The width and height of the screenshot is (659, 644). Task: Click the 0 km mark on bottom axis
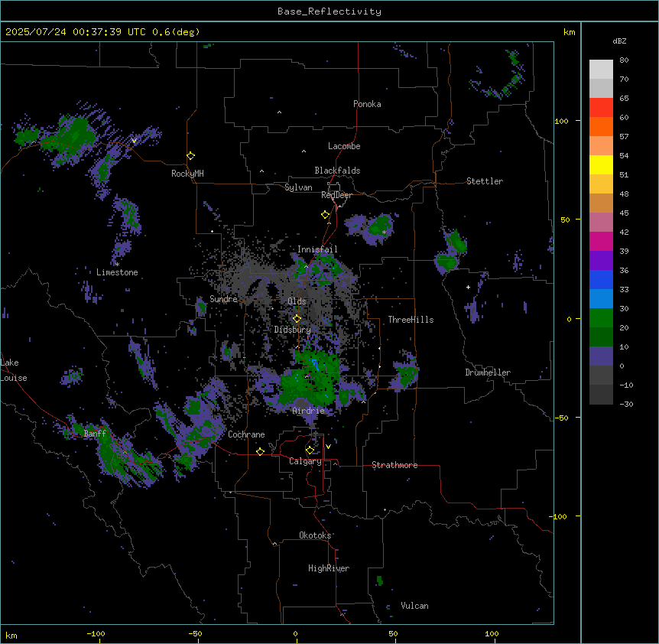point(295,633)
